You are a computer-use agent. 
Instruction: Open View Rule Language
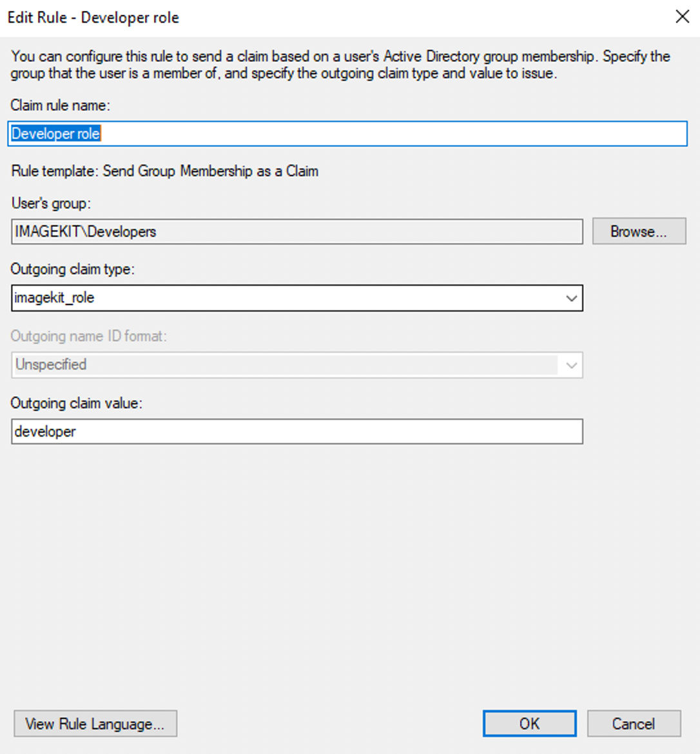pos(95,724)
